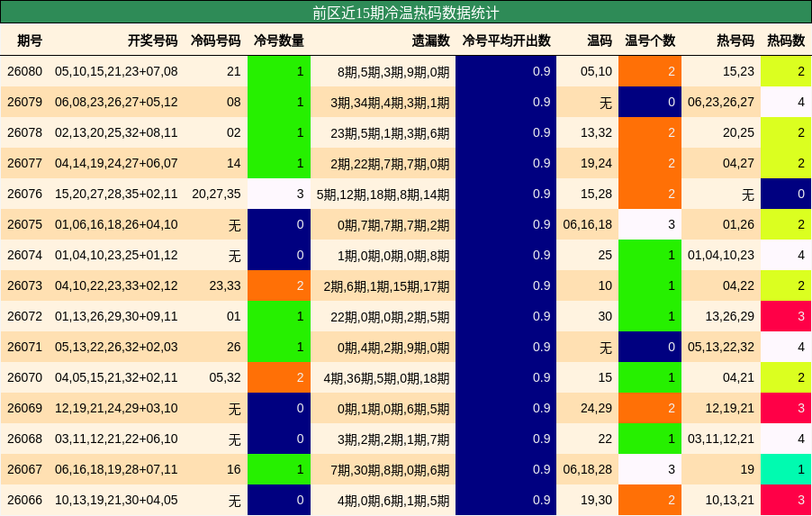The height and width of the screenshot is (516, 812).
Task: Click the 开奖号码 column header
Action: pyautogui.click(x=153, y=41)
